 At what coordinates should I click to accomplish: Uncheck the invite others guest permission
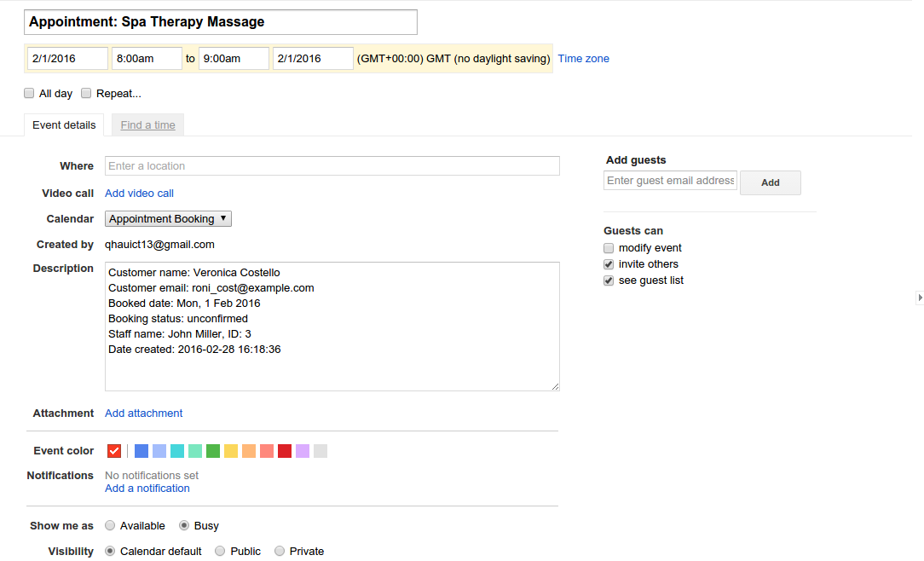[x=609, y=264]
